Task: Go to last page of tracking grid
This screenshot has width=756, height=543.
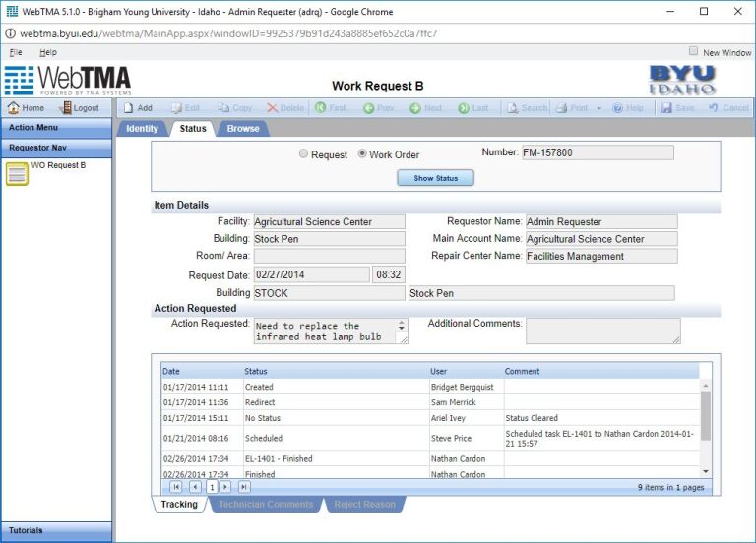Action: [x=244, y=487]
